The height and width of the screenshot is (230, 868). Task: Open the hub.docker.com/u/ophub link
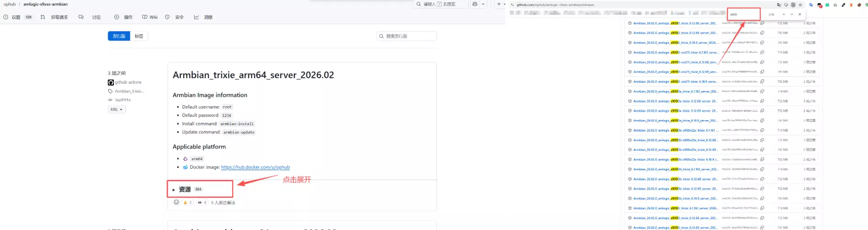[x=255, y=167]
